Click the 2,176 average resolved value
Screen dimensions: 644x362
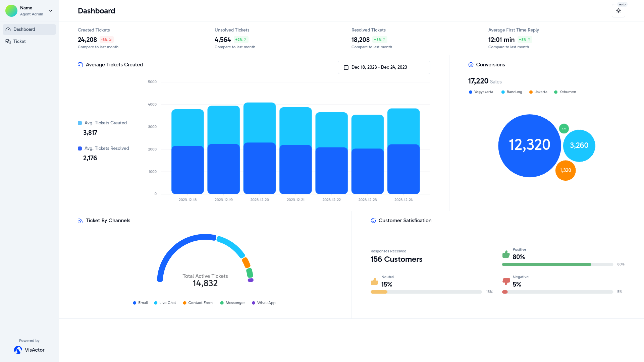tap(90, 158)
